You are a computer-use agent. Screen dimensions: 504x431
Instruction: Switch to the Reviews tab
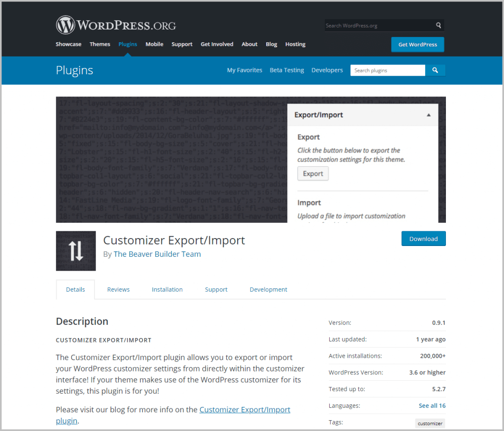point(118,289)
